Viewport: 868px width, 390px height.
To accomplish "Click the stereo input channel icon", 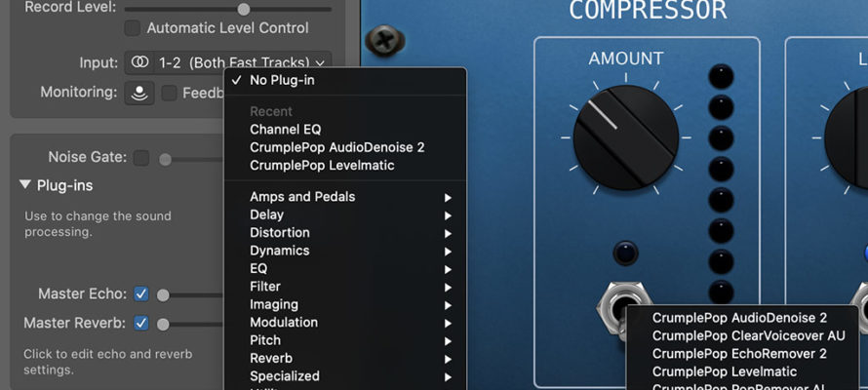I will tap(139, 62).
